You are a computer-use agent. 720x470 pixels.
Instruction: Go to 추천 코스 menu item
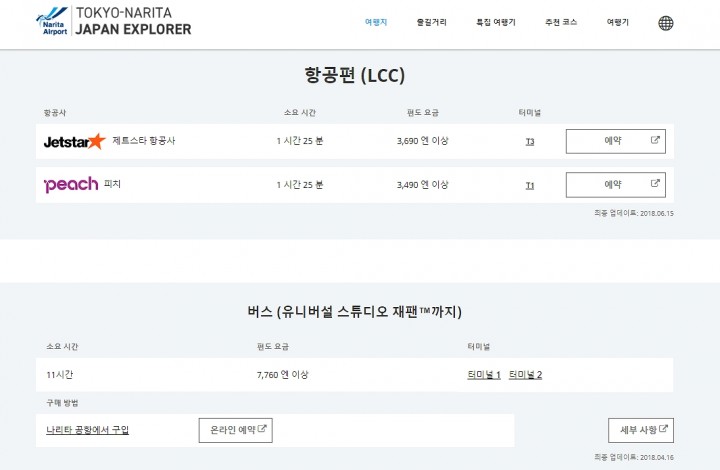click(561, 22)
